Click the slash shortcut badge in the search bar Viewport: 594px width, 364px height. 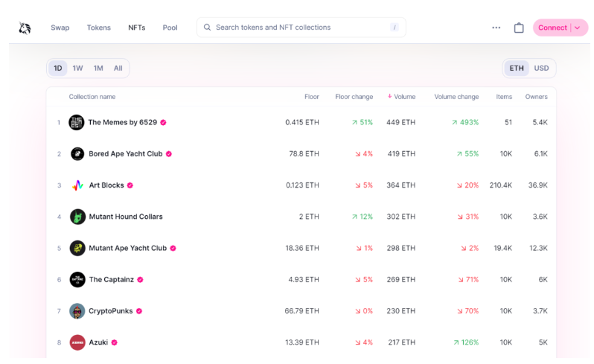(x=395, y=28)
